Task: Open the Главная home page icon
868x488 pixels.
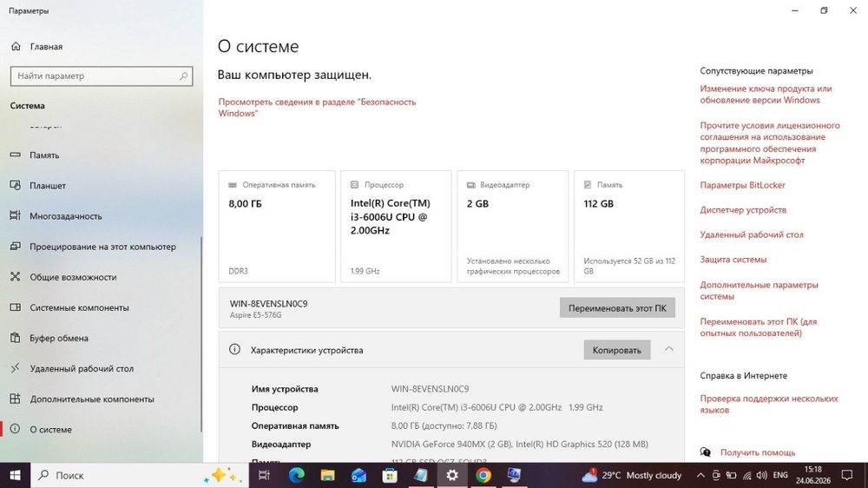Action: tap(16, 47)
